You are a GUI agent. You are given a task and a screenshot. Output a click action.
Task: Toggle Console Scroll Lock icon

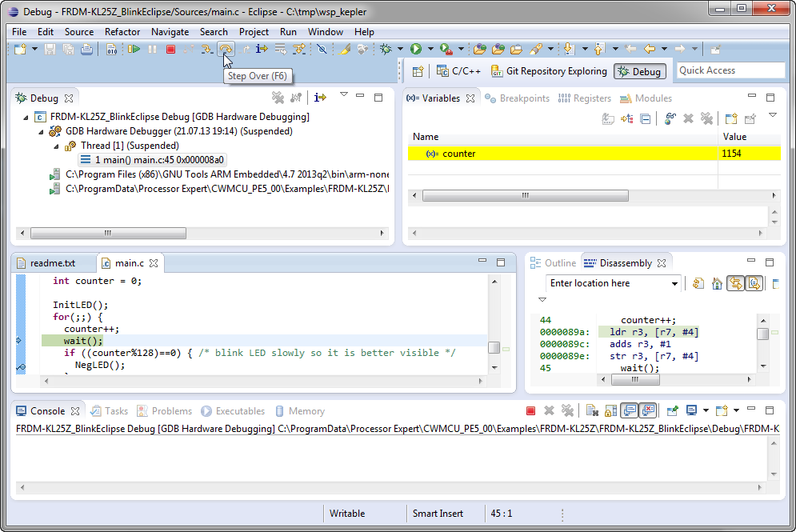coord(610,410)
